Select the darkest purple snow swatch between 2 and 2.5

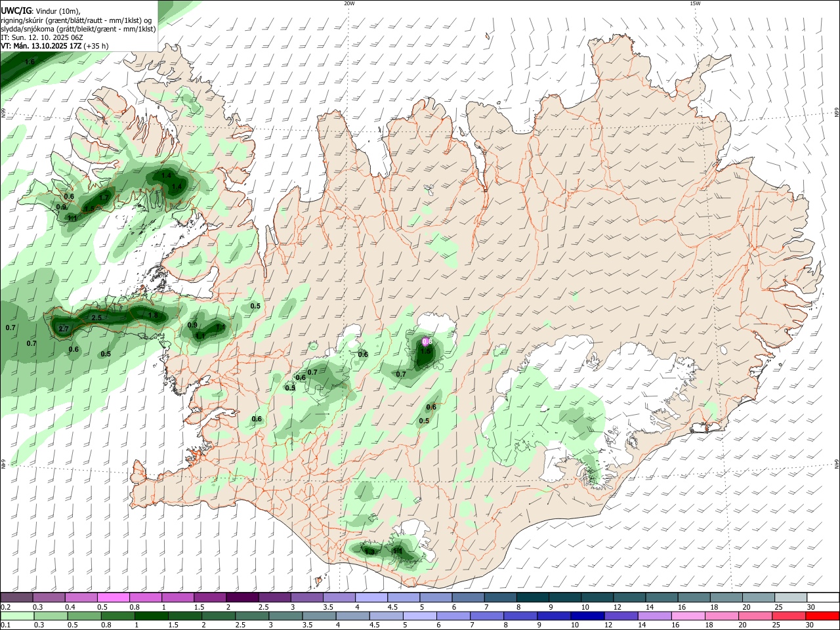point(242,597)
